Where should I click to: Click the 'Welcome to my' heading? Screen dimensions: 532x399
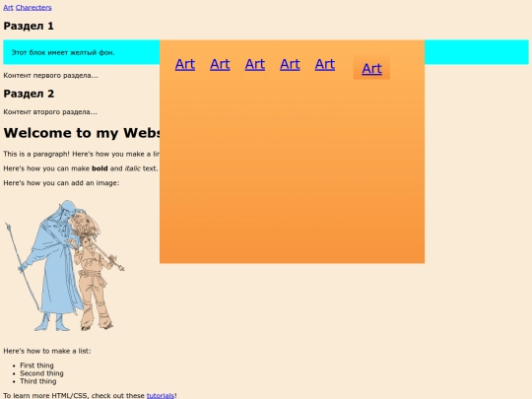(x=82, y=133)
